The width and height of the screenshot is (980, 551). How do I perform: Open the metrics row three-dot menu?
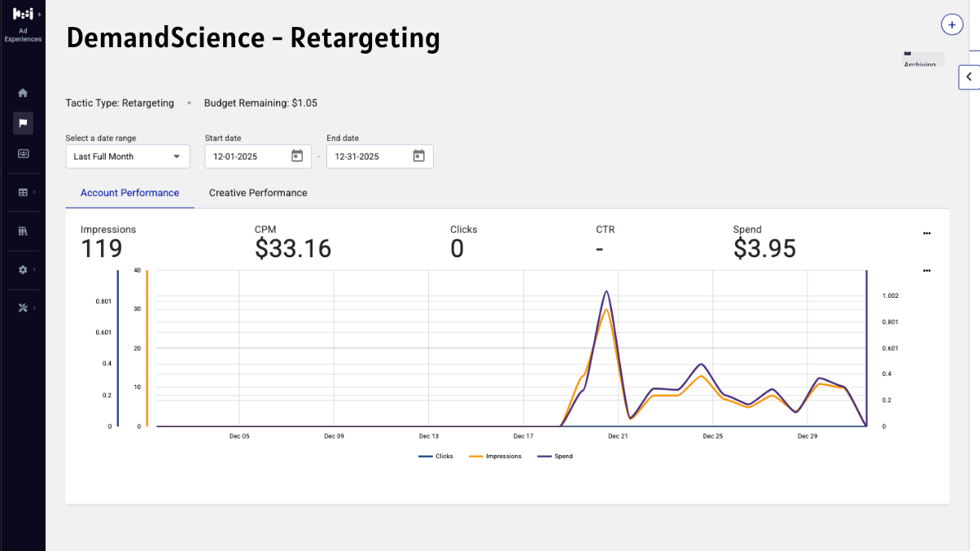click(x=926, y=234)
